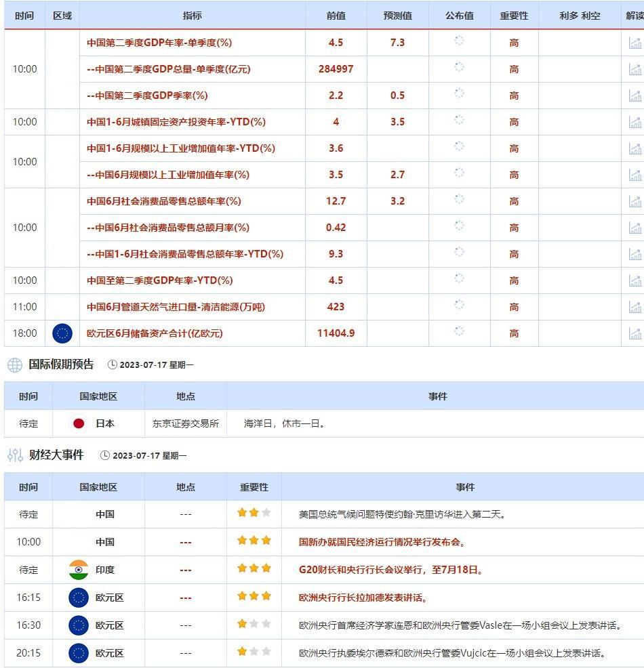
Task: Click the chart icon beside 中国第二季度GDP年率-单季度
Action: tap(635, 43)
